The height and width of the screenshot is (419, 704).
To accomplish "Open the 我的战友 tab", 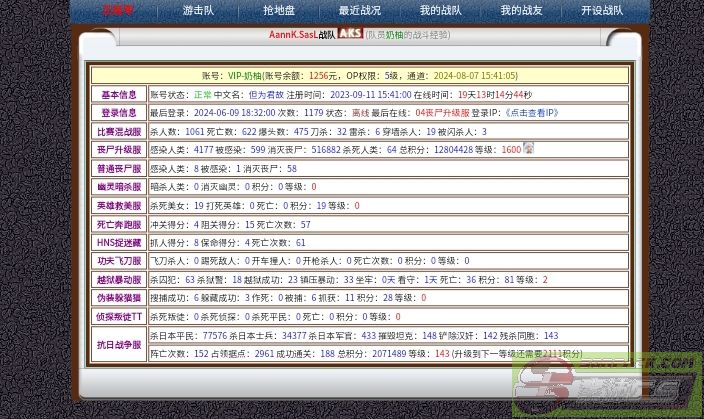I will [x=520, y=11].
